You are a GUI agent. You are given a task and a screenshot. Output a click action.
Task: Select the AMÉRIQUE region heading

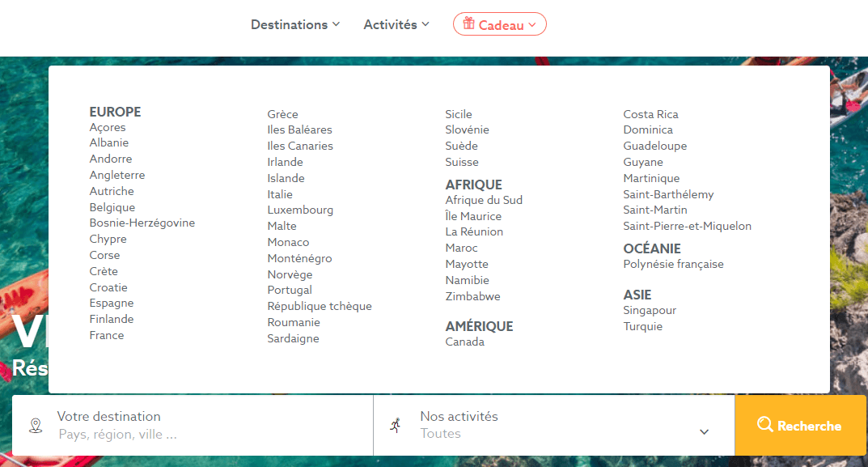(480, 326)
